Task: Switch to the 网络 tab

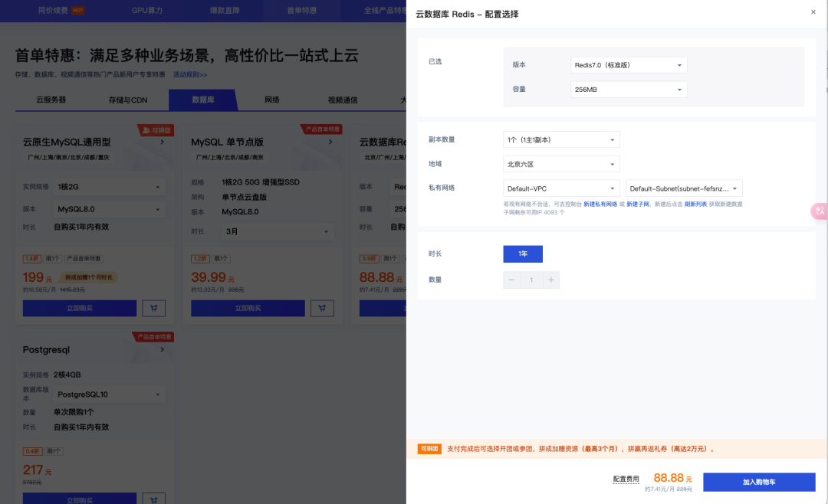Action: click(272, 100)
